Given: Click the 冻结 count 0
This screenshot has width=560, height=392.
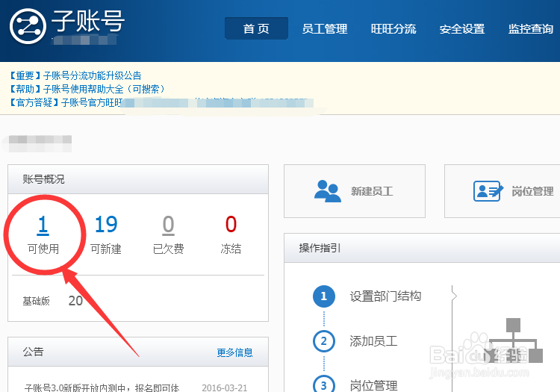Looking at the screenshot, I should click(x=231, y=225).
